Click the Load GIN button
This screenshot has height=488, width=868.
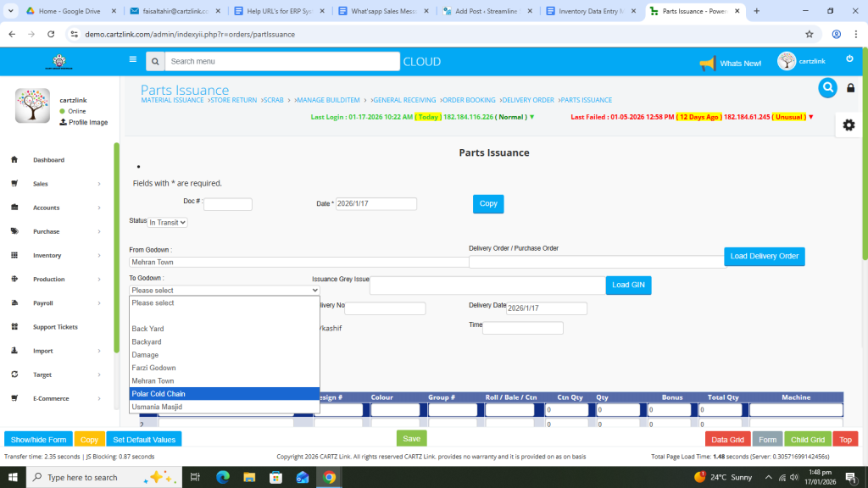point(629,286)
